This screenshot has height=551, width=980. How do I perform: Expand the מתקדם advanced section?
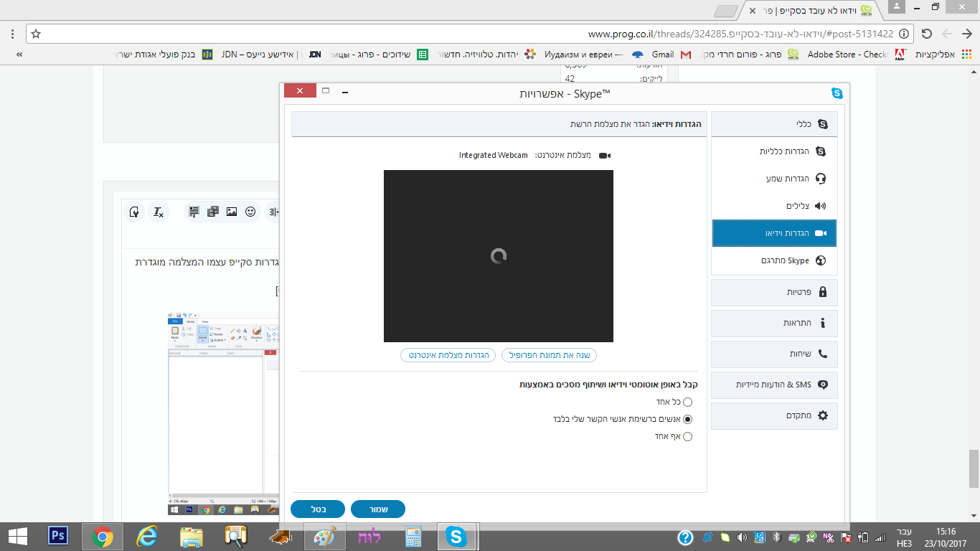pos(774,415)
